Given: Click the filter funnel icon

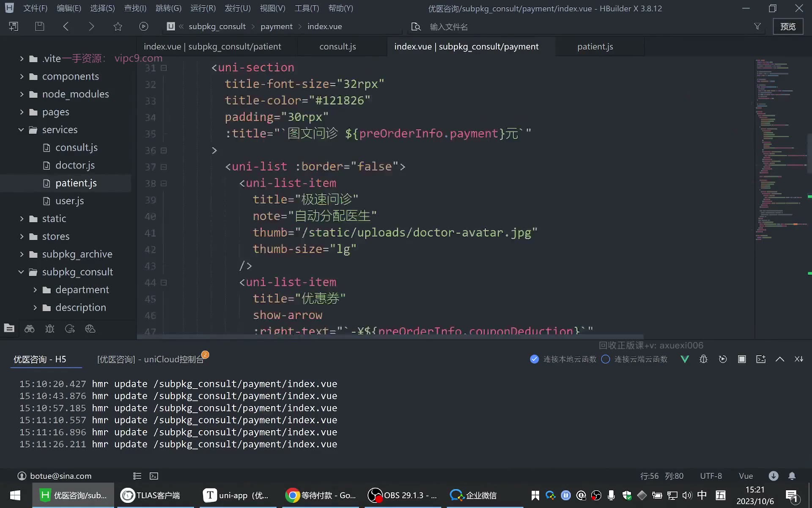Looking at the screenshot, I should click(757, 26).
